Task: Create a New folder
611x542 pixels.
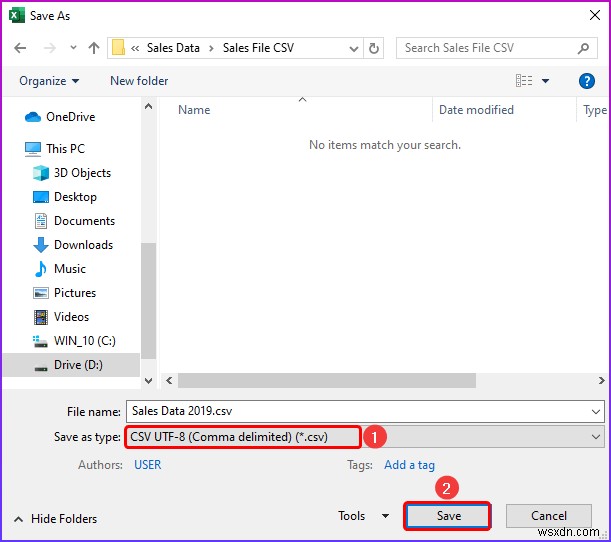Action: [139, 81]
